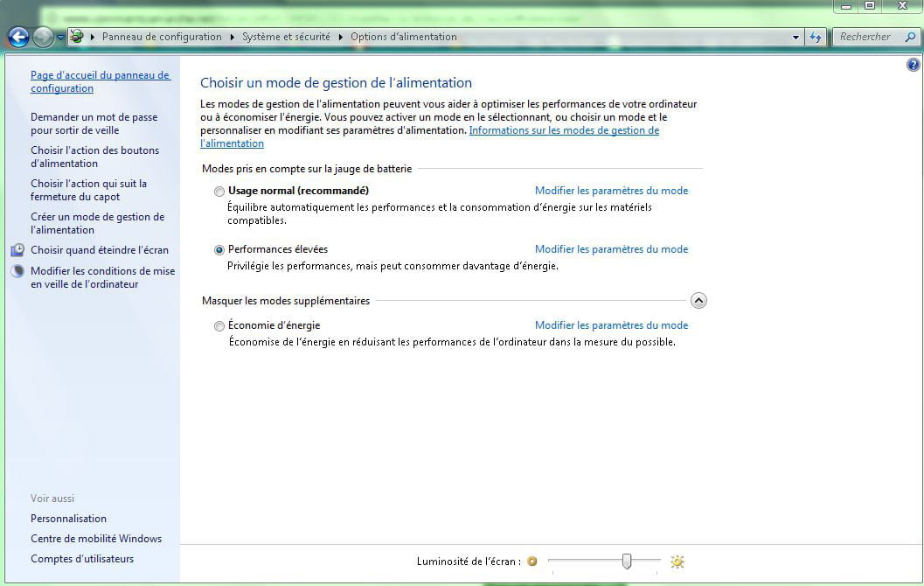Screen dimensions: 924x586
Task: Click the greyed forward navigation arrow
Action: click(x=43, y=37)
